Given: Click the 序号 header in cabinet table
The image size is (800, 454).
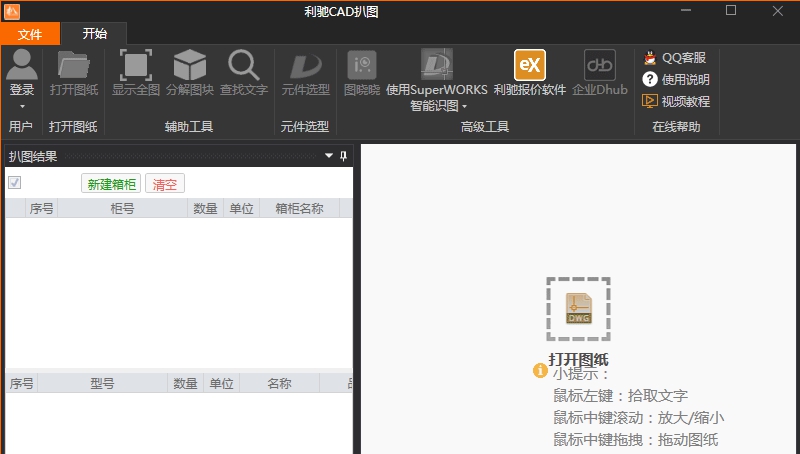Looking at the screenshot, I should (41, 208).
